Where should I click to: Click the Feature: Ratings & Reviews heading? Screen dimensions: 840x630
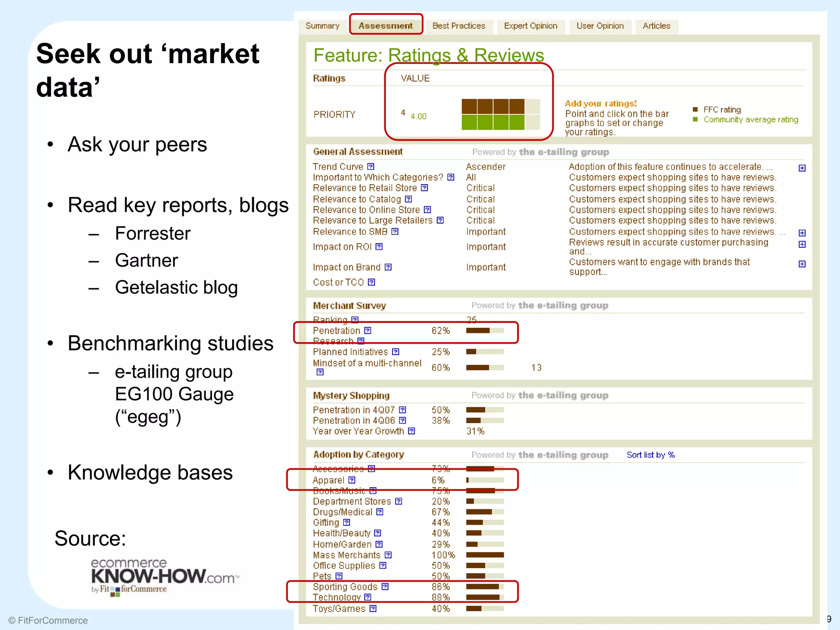(x=429, y=55)
